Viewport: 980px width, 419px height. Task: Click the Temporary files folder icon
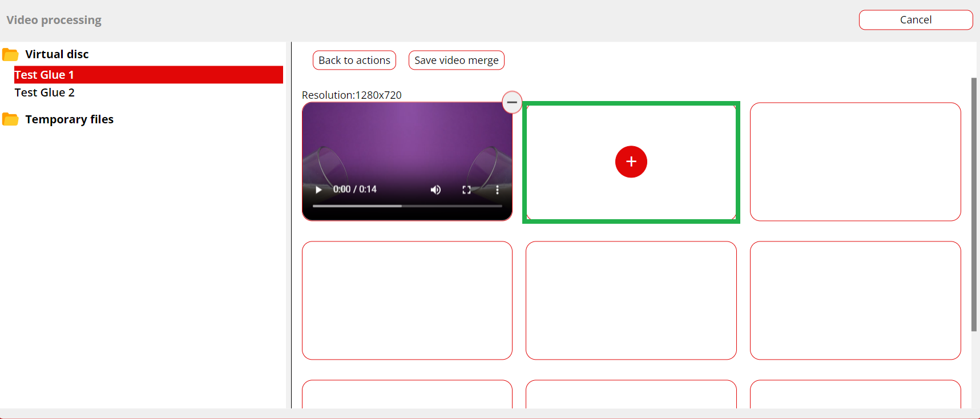(10, 119)
